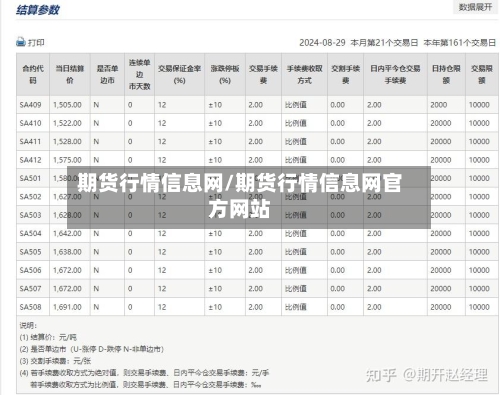Click the 说明 label below table
This screenshot has height=395, width=500.
pos(28,326)
